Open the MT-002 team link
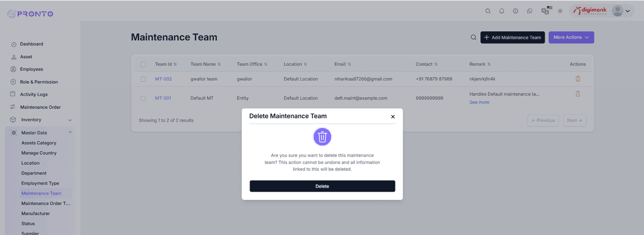The height and width of the screenshot is (235, 644). tap(163, 79)
